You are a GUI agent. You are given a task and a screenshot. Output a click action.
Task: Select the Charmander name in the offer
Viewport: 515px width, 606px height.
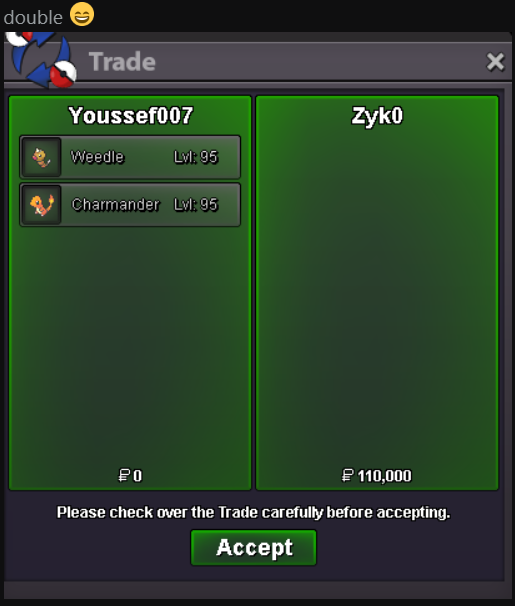tap(116, 204)
